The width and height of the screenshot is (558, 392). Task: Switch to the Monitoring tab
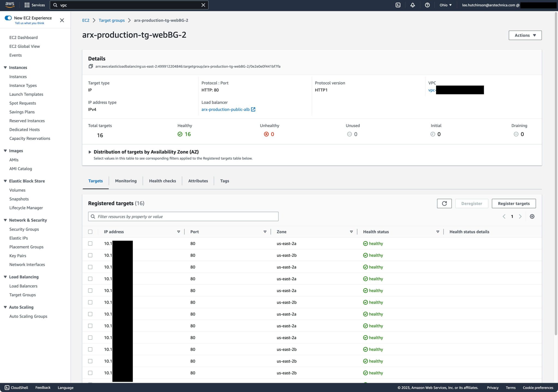click(126, 181)
